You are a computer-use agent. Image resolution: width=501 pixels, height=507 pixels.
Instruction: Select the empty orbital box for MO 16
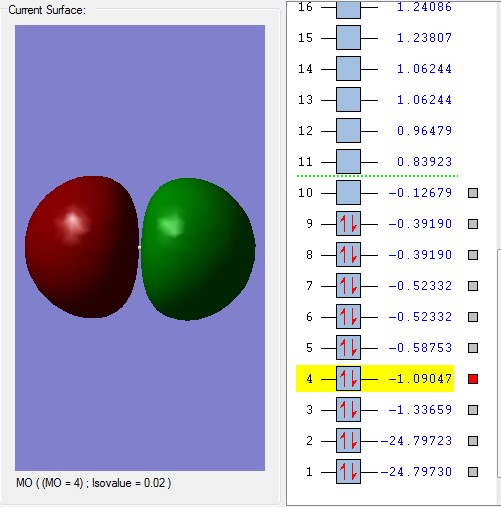(x=348, y=9)
